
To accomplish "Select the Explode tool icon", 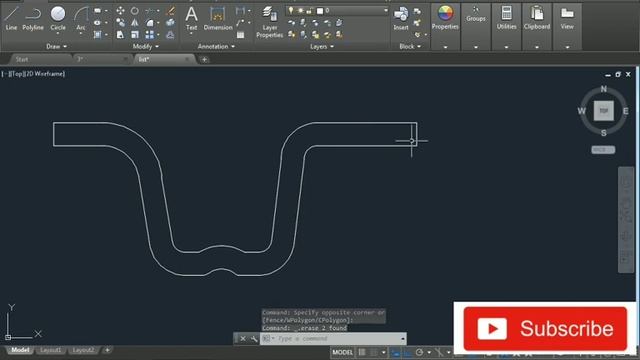I will pyautogui.click(x=171, y=22).
